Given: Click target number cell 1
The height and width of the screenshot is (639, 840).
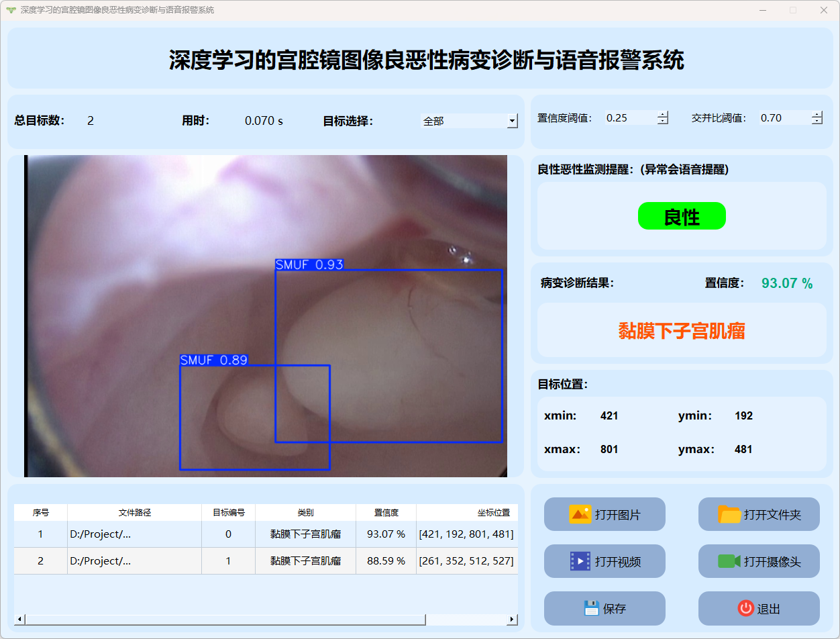Looking at the screenshot, I should (229, 561).
